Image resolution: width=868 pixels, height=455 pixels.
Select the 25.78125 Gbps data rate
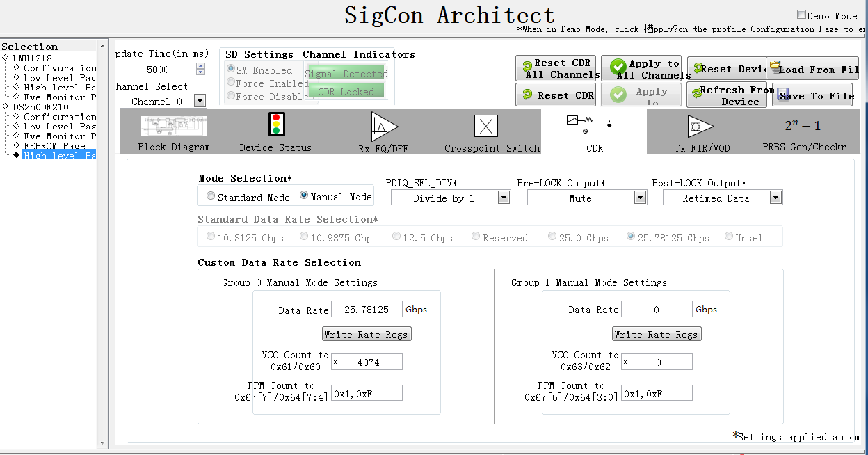coord(631,237)
